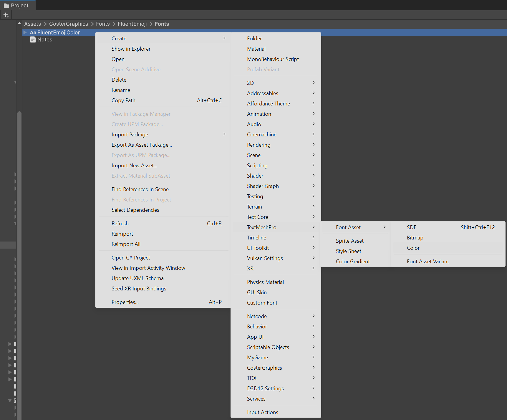Open the UI Toolkit submenu
The height and width of the screenshot is (420, 507).
click(x=276, y=248)
